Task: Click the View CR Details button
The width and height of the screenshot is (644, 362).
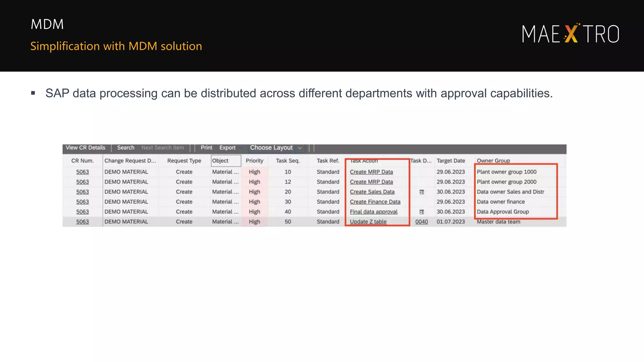Action: pyautogui.click(x=85, y=148)
